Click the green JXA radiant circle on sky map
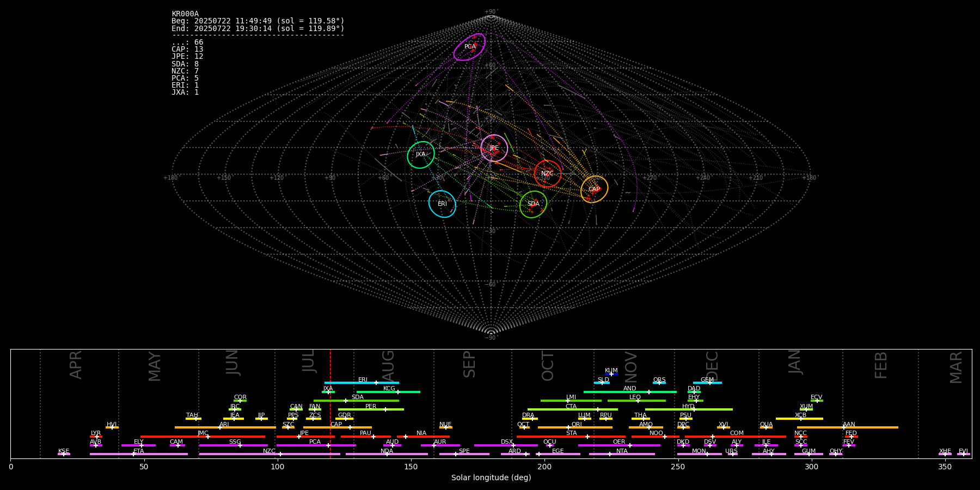 click(421, 155)
